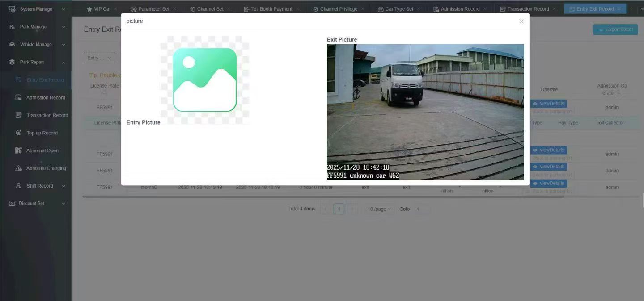Click the previous page arrow
644x301 pixels.
pyautogui.click(x=326, y=209)
